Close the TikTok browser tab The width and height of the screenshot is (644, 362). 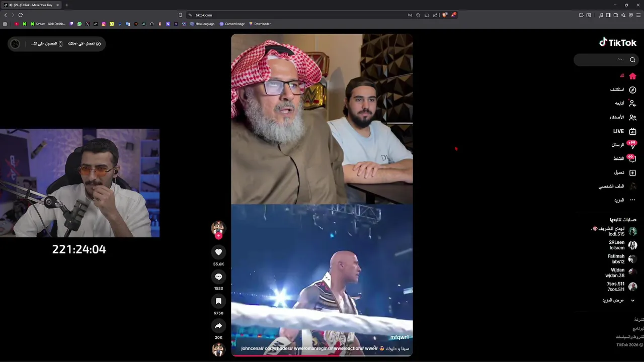[57, 5]
